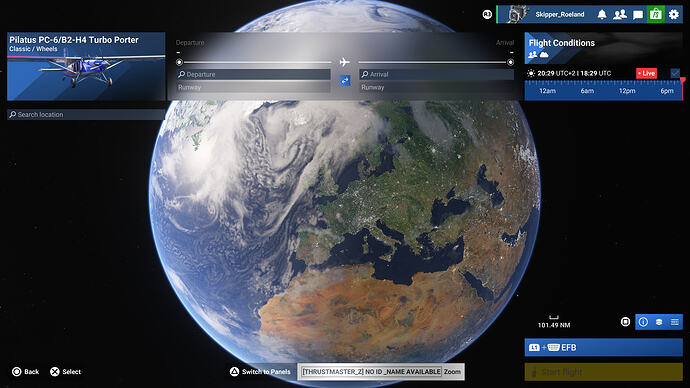Screen dimensions: 690x388
Task: Click Switch to Panels
Action: pos(266,372)
